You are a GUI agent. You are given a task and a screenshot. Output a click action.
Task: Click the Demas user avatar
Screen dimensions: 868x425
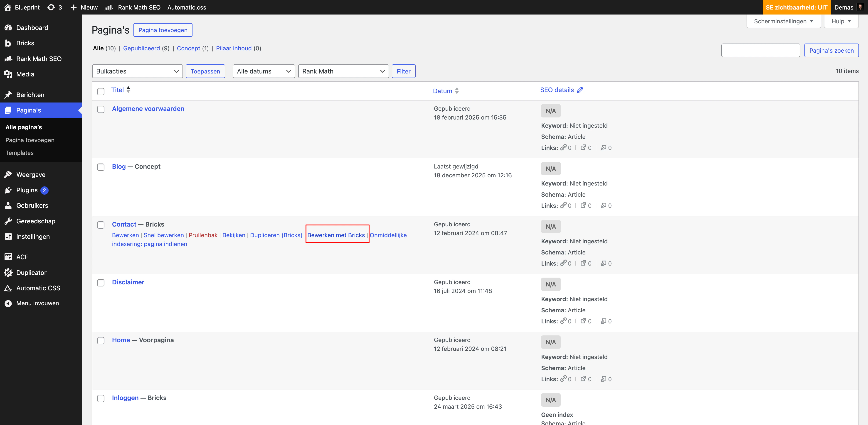coord(860,7)
